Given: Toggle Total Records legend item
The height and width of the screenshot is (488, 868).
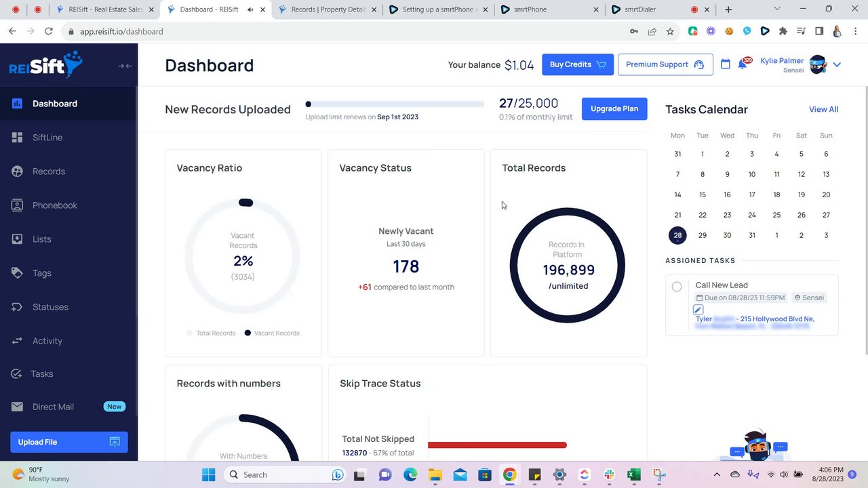Looking at the screenshot, I should (211, 333).
